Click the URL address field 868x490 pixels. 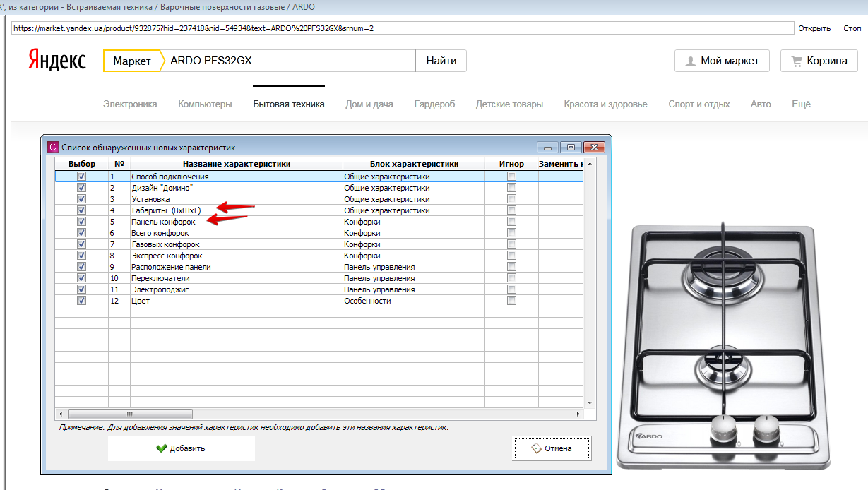pyautogui.click(x=403, y=28)
